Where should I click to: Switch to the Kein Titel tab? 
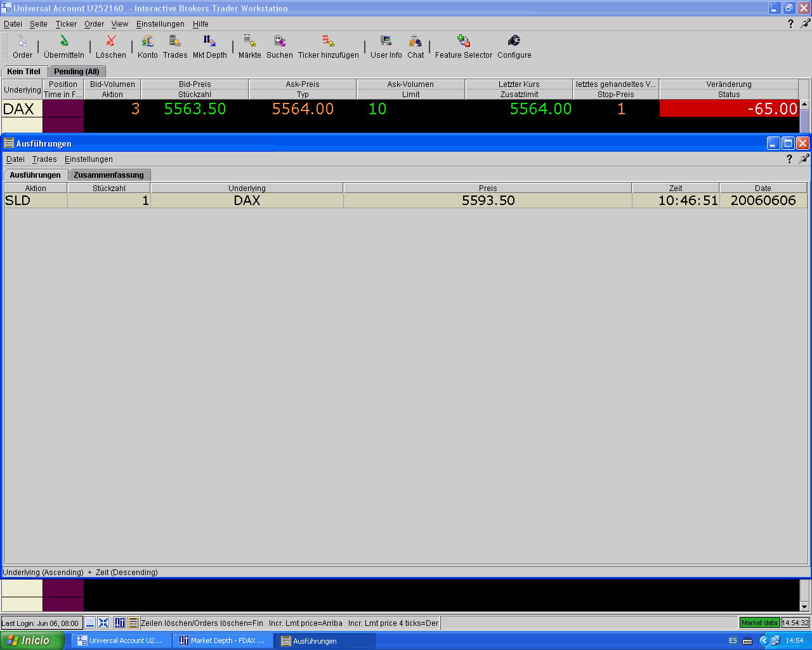point(24,72)
